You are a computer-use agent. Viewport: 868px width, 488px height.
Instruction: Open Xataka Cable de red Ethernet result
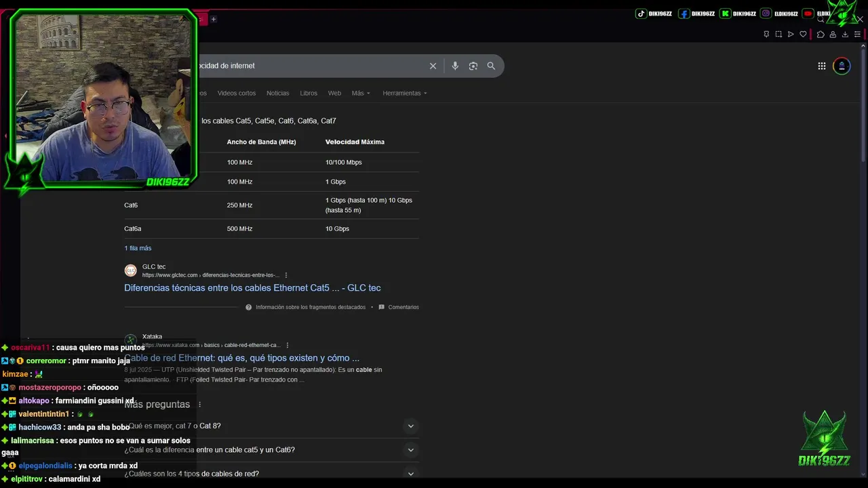tap(241, 358)
